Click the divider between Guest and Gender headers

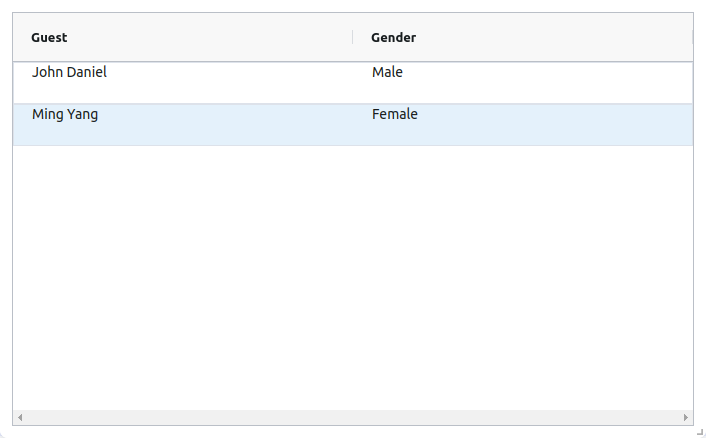(353, 37)
